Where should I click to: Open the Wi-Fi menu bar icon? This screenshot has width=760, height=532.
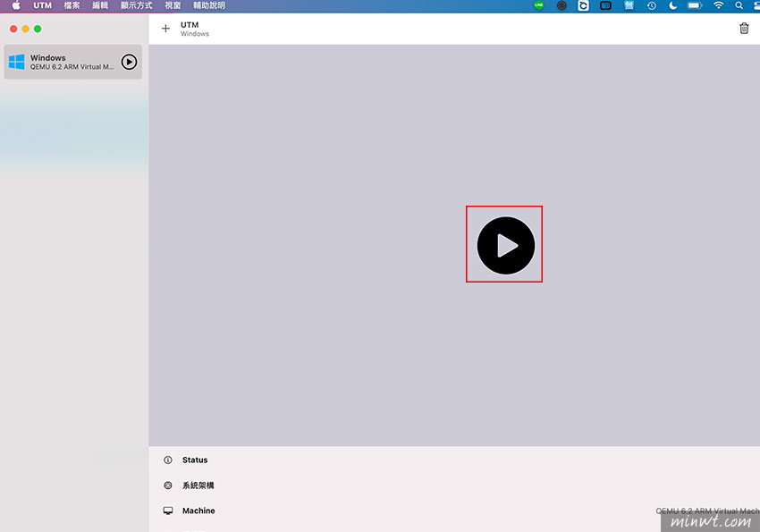(718, 6)
